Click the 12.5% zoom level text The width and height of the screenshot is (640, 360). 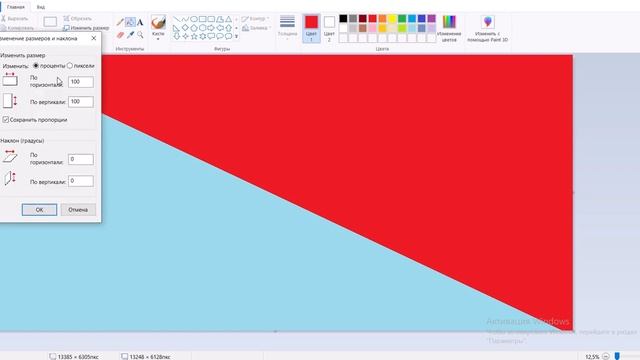coord(592,357)
